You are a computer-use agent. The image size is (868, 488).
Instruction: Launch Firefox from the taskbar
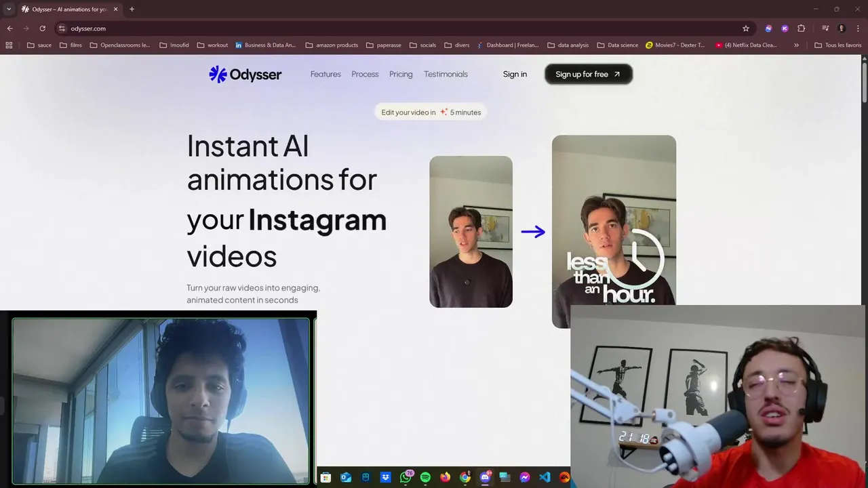[445, 477]
